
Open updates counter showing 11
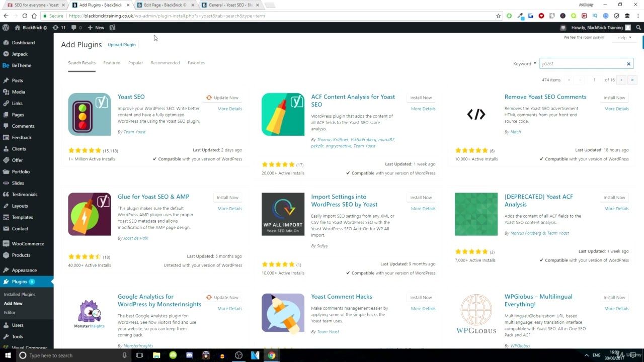click(59, 28)
